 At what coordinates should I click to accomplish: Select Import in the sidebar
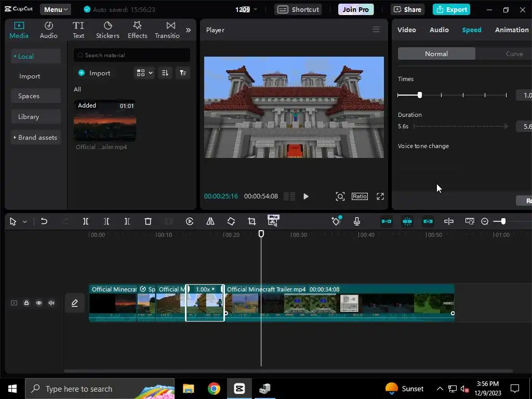[30, 76]
